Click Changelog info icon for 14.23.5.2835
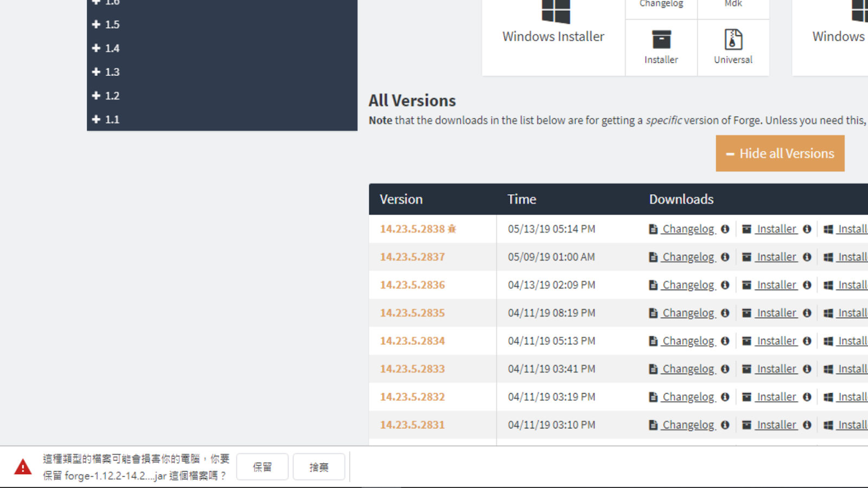 pos(725,313)
